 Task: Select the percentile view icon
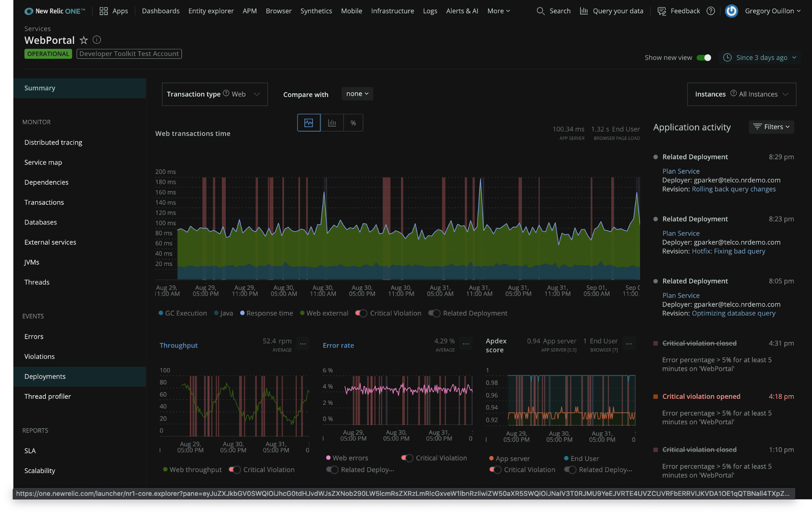click(353, 123)
